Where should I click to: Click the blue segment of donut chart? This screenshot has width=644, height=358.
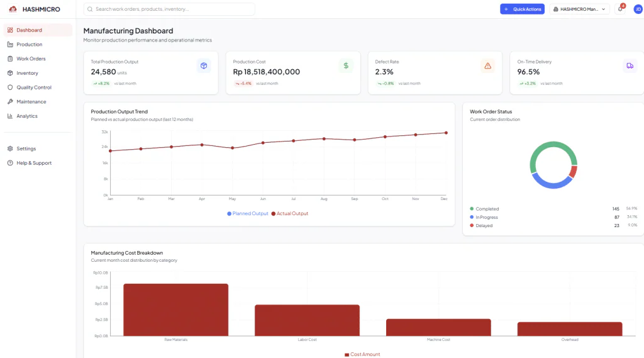pyautogui.click(x=552, y=185)
